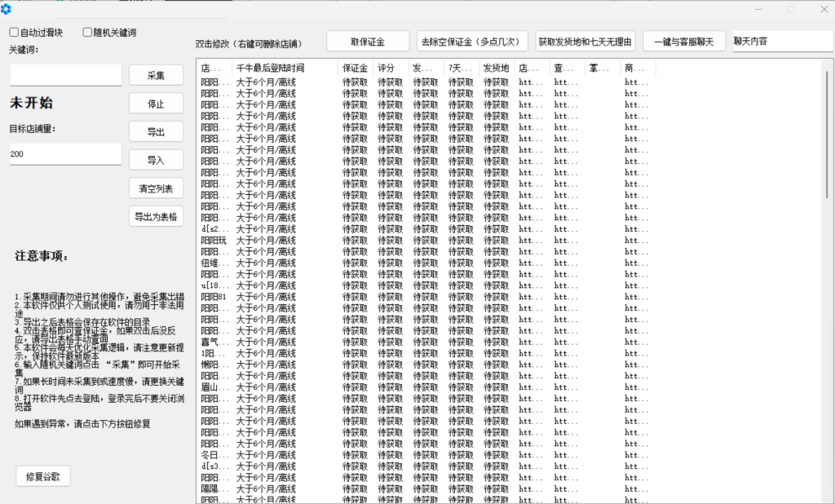The image size is (835, 504).
Task: Click the blue gear icon in title bar
Action: coord(7,9)
